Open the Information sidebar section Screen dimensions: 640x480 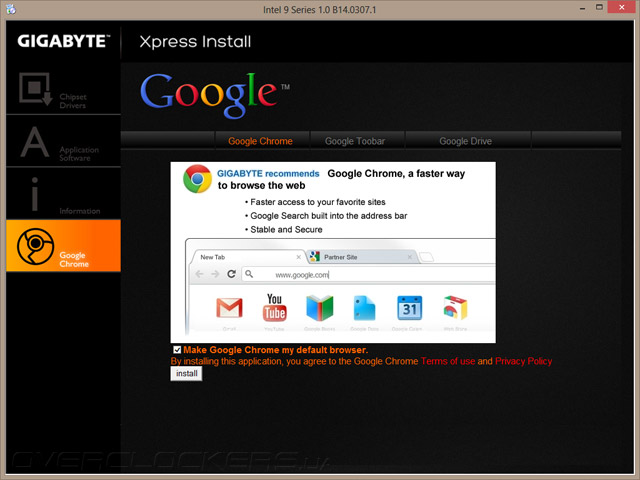63,193
